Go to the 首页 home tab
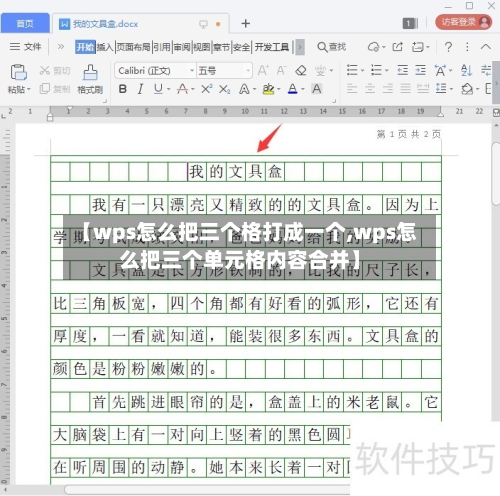This screenshot has height=496, width=500. click(25, 23)
